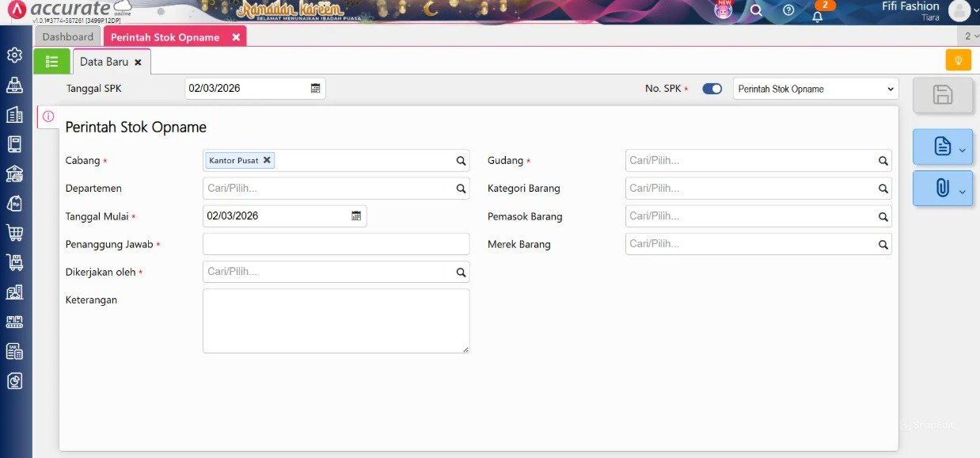
Task: Click the Perintah Stok Opname form heading
Action: tap(135, 128)
